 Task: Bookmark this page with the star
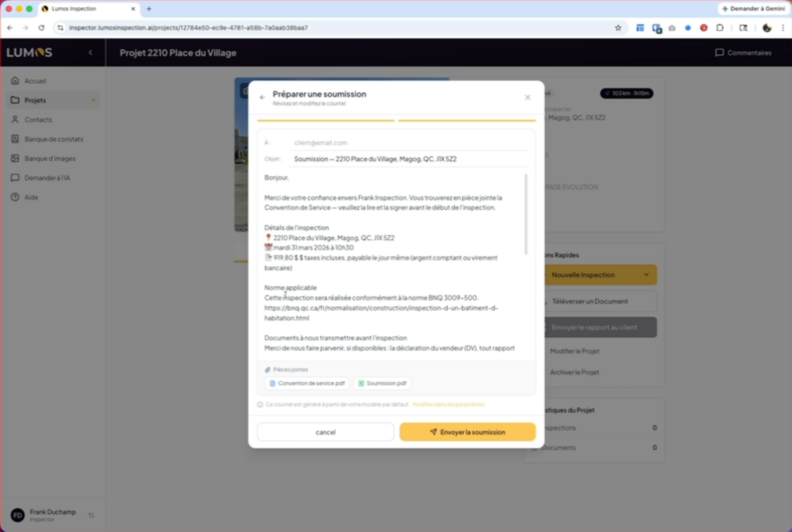coord(618,28)
